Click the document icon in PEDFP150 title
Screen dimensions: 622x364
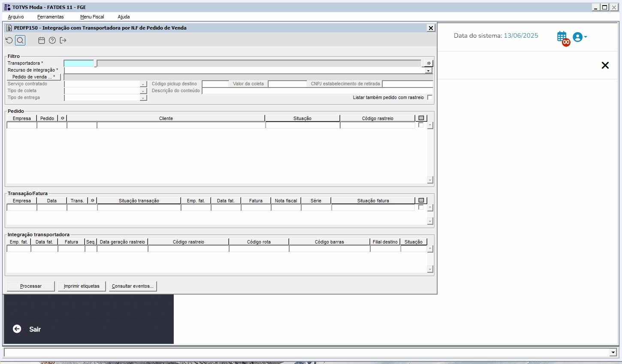[9, 28]
